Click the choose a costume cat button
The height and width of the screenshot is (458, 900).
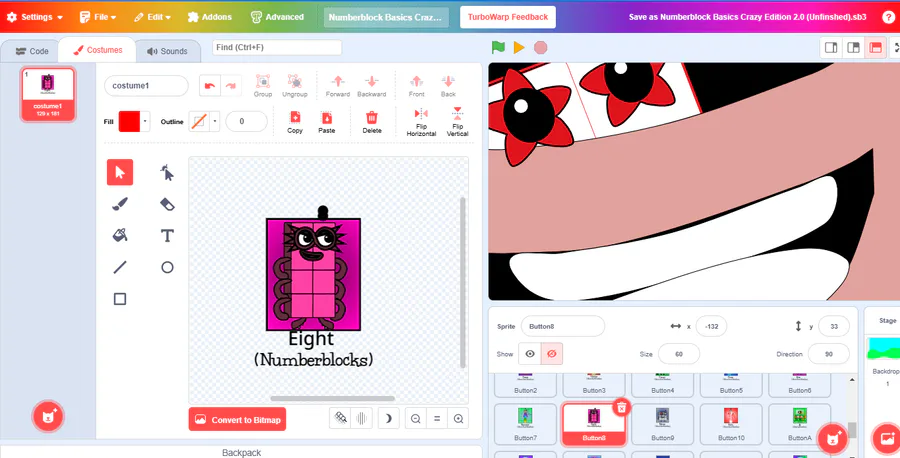(48, 416)
